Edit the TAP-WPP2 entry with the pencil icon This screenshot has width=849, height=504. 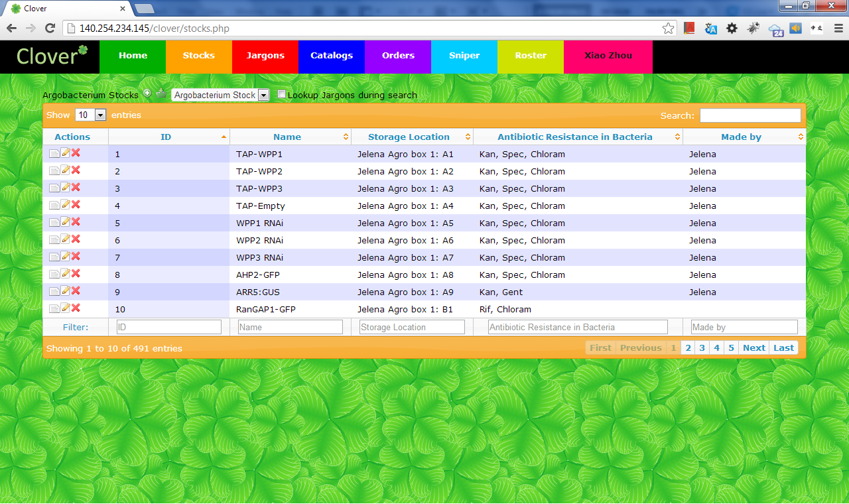click(65, 170)
